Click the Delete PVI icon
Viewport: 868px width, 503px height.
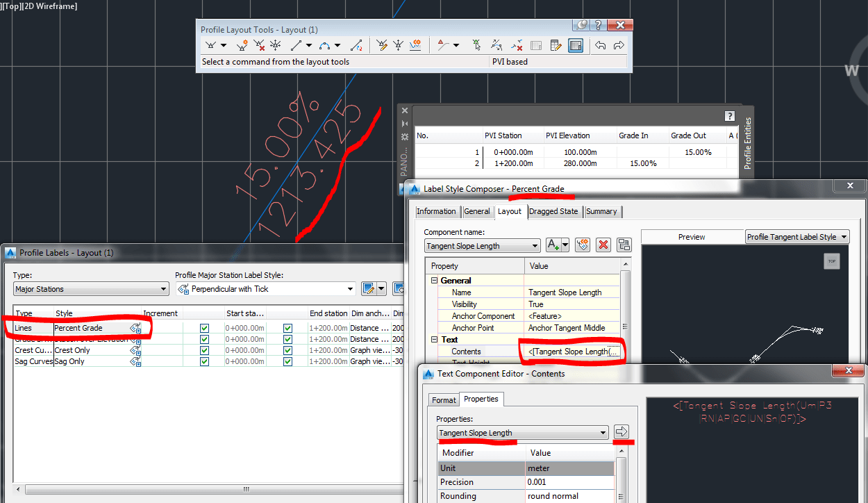pos(259,44)
